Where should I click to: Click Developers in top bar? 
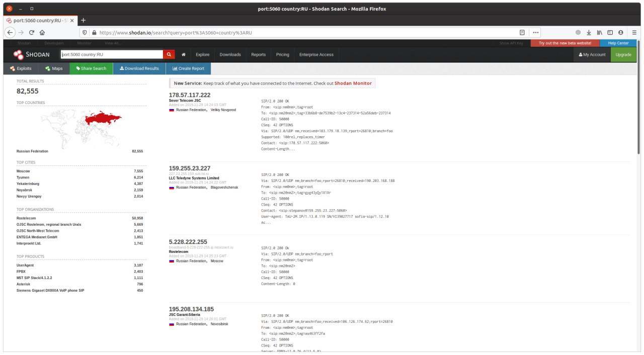pos(54,43)
